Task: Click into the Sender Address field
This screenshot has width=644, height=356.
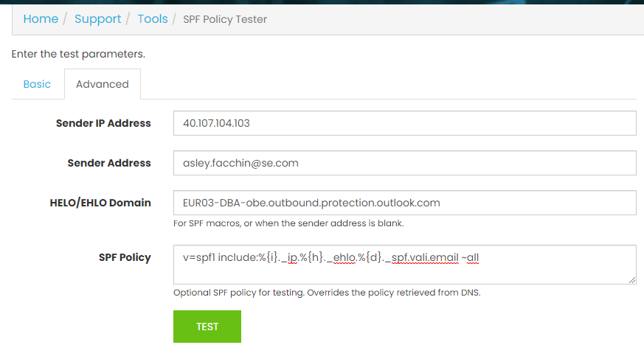Action: pos(404,163)
